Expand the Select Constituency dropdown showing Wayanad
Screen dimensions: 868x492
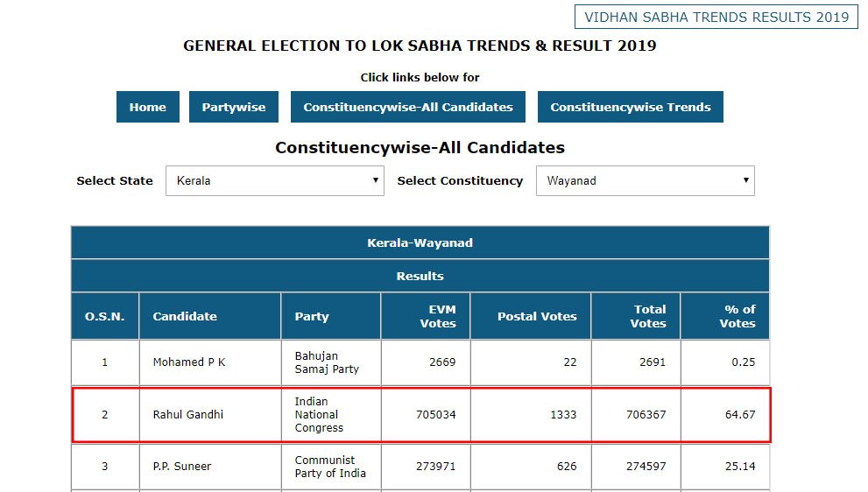pyautogui.click(x=645, y=181)
